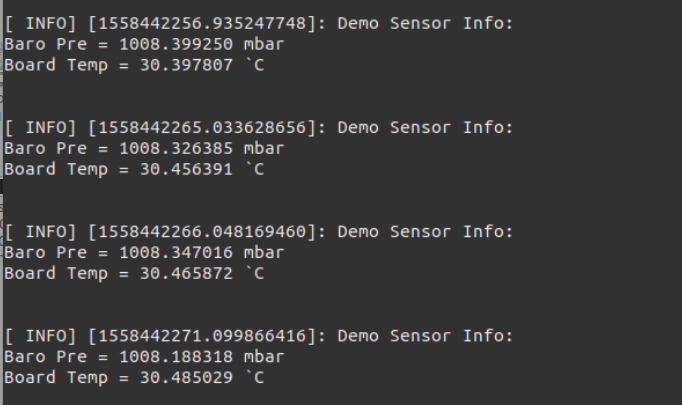
Task: Click the first 'Demo Sensor Info:' text
Action: pos(425,23)
